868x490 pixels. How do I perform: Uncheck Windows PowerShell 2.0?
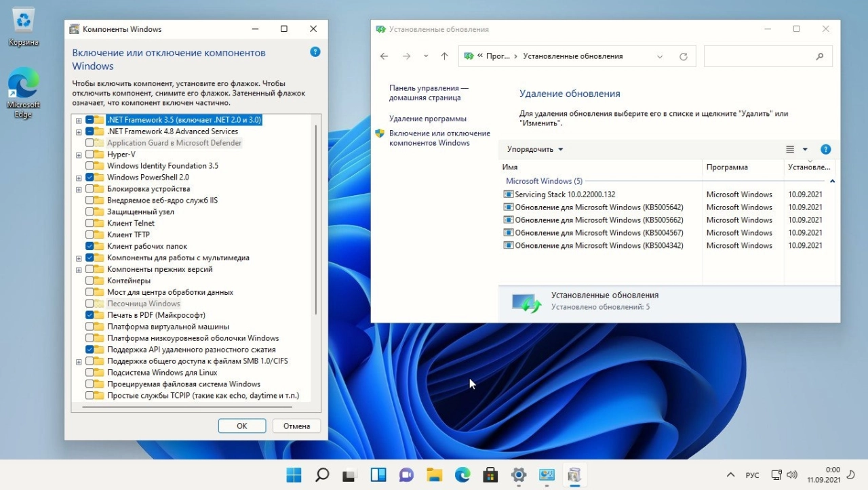(90, 177)
